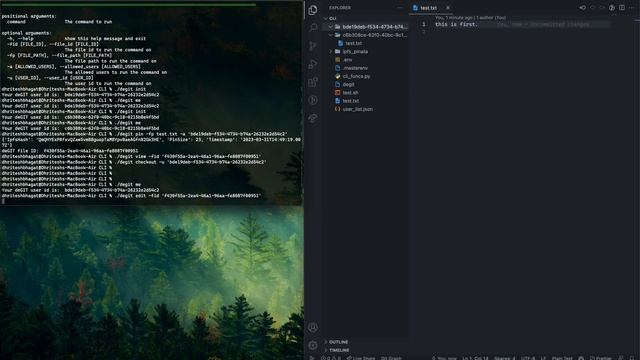Click the 'positional arguments:' line in the terminal
This screenshot has width=640, height=360.
pos(29,16)
